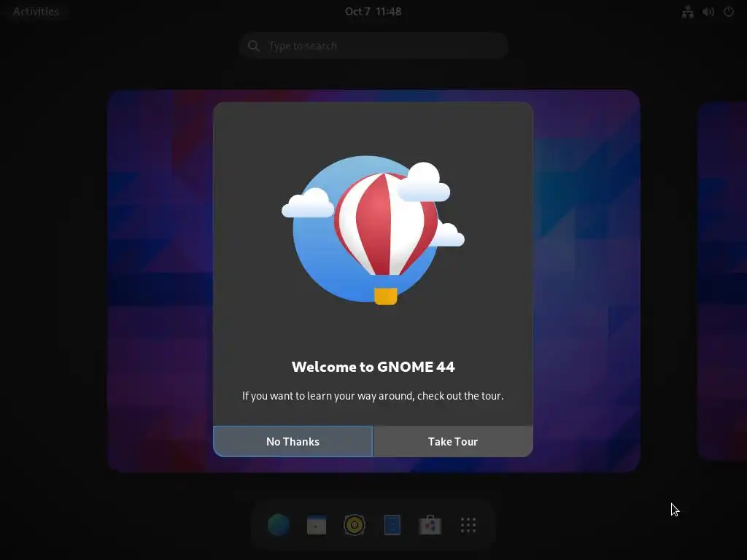Start the GNOME tour with Take Tour
Image resolution: width=747 pixels, height=560 pixels.
click(453, 441)
